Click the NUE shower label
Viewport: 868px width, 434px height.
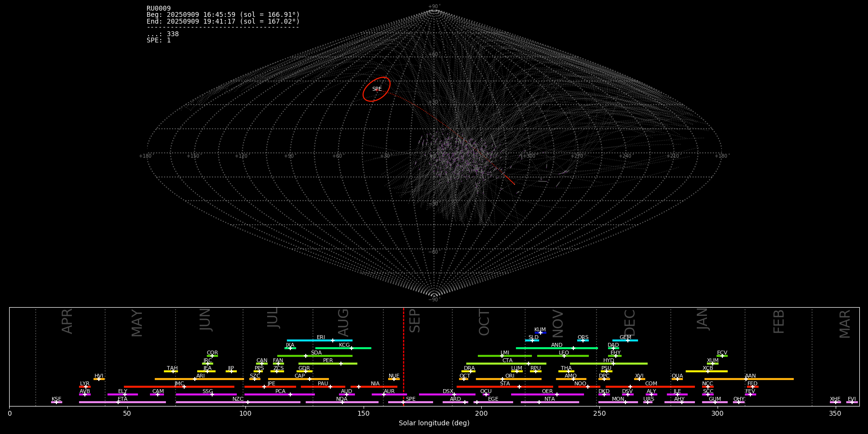[394, 376]
